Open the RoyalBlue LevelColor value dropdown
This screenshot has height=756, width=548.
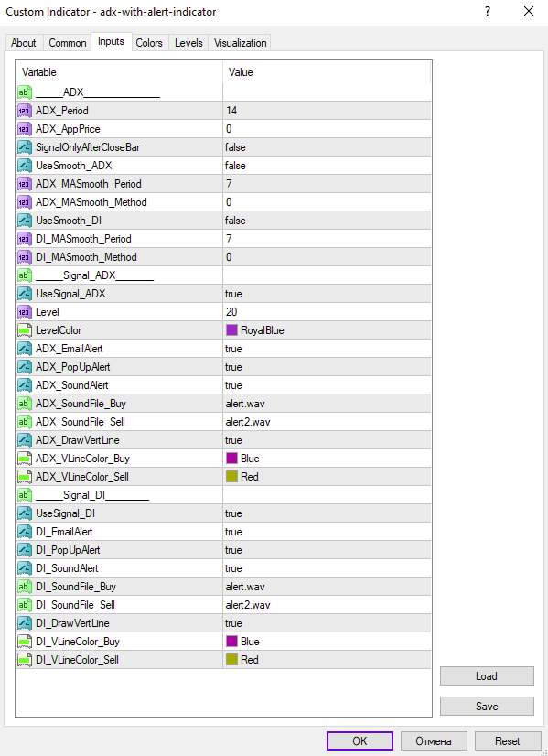(x=328, y=330)
